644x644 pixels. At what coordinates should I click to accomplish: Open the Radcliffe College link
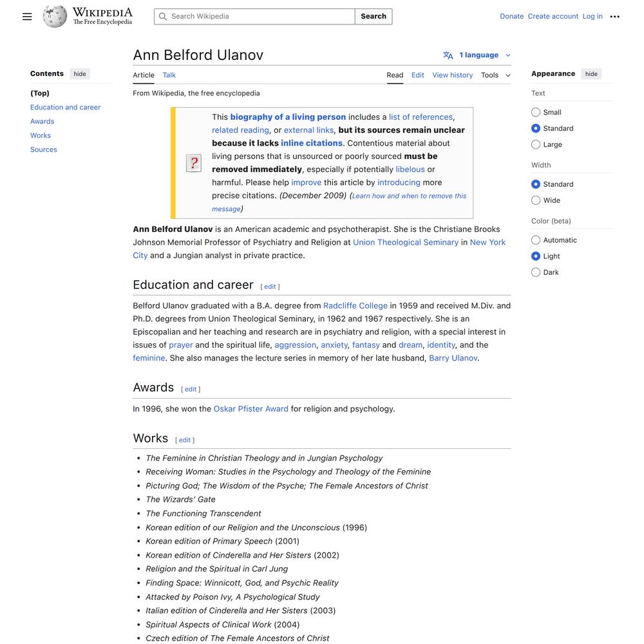tap(355, 305)
